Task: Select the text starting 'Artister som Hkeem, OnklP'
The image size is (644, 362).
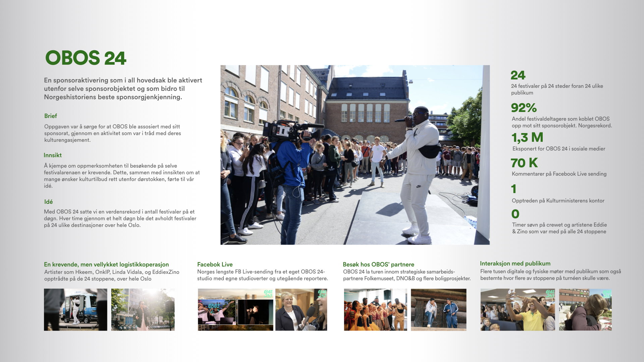Action: [112, 275]
